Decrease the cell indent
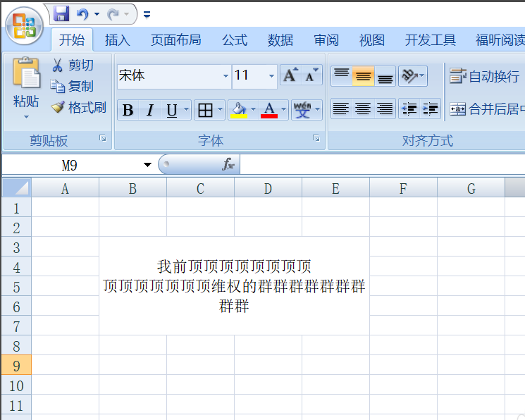 click(x=409, y=109)
